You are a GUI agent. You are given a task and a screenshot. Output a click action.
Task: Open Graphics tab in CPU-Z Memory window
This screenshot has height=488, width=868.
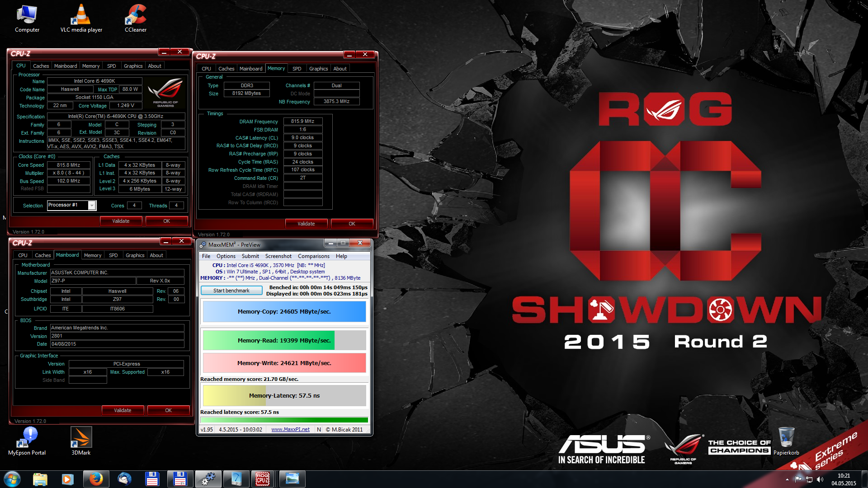318,69
